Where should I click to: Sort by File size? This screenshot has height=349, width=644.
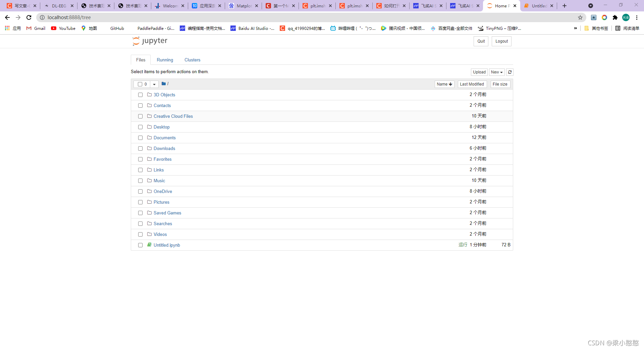point(500,84)
